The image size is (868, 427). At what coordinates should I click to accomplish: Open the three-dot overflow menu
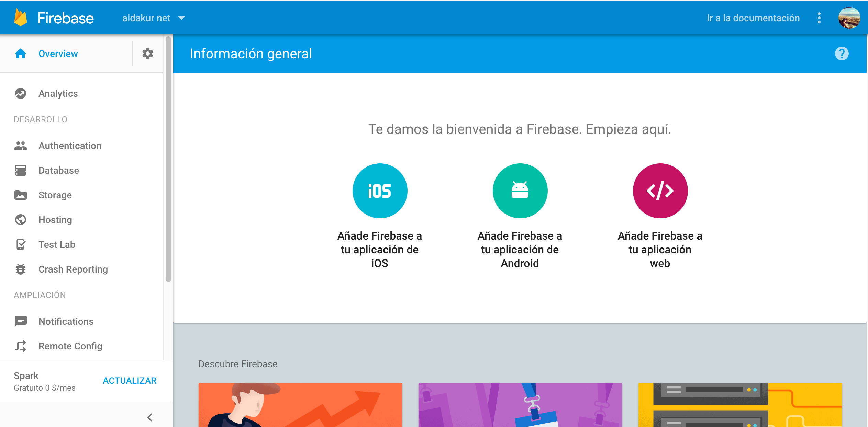(819, 18)
